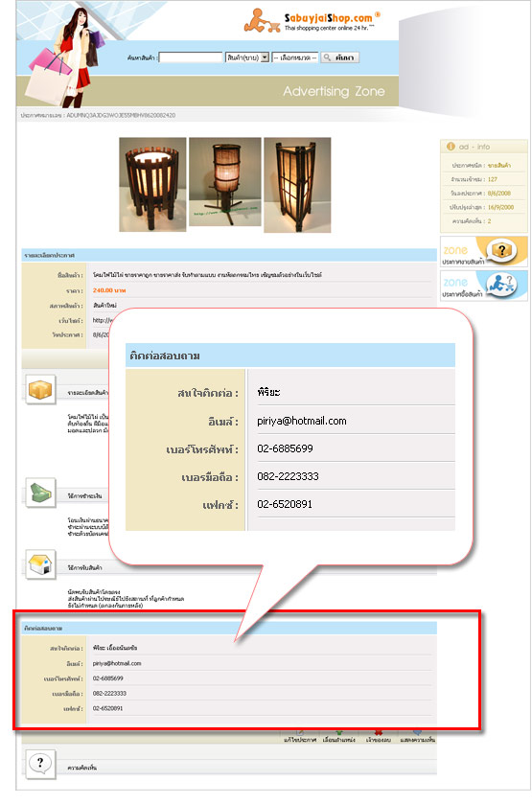Open the buy-product zone cart icon
The width and height of the screenshot is (532, 804).
pos(499,284)
